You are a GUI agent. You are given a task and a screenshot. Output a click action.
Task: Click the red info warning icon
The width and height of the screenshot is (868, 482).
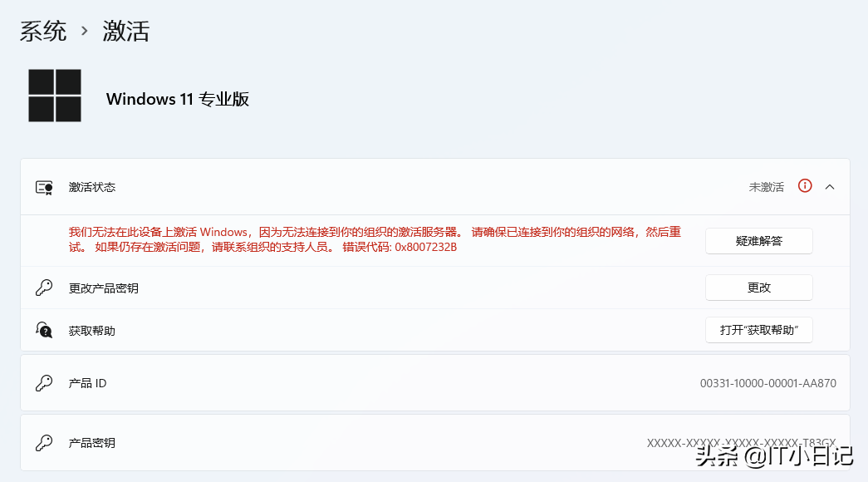(x=805, y=186)
